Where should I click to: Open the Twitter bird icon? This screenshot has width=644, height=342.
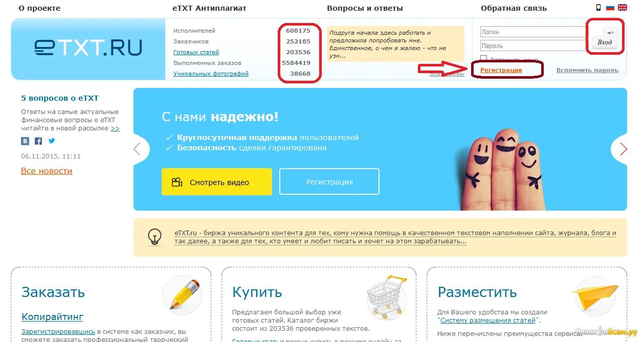52,141
